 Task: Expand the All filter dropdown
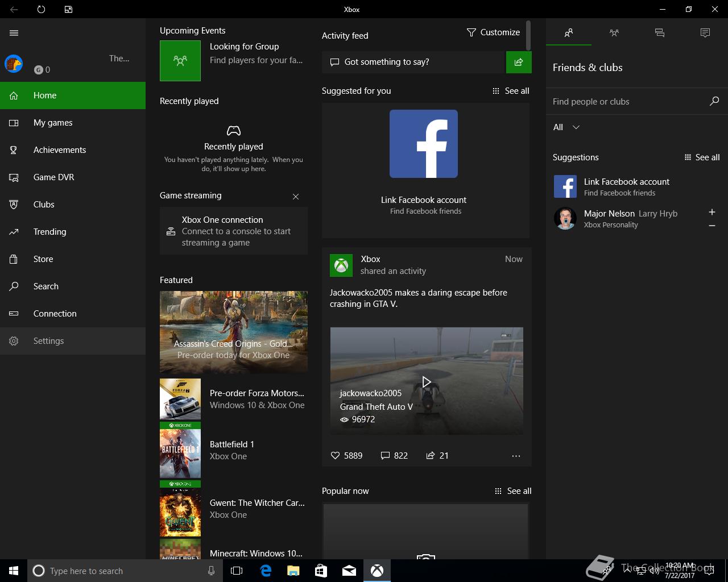[566, 127]
